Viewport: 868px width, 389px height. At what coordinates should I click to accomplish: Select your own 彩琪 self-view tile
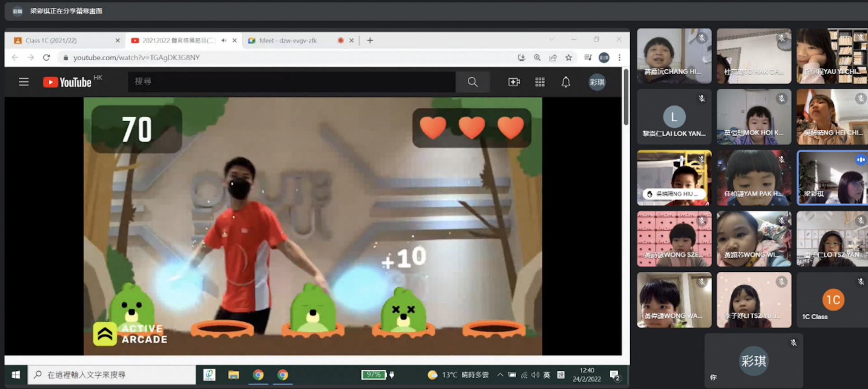coord(754,361)
